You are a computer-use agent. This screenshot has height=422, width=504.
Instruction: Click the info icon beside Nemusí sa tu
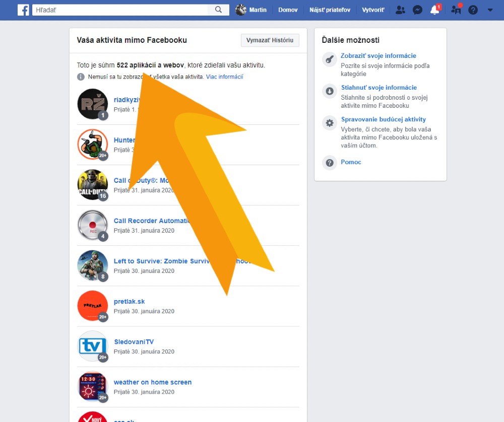click(x=81, y=77)
